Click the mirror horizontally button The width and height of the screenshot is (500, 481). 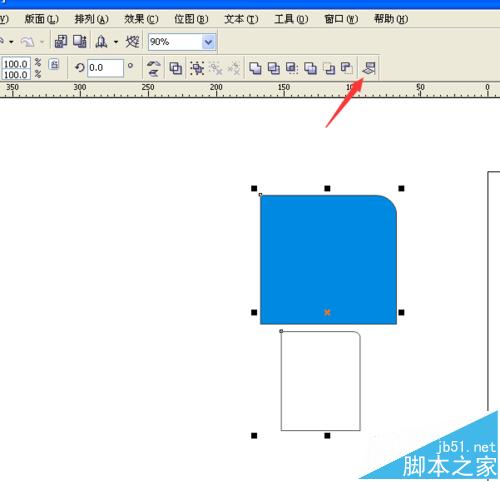[153, 63]
